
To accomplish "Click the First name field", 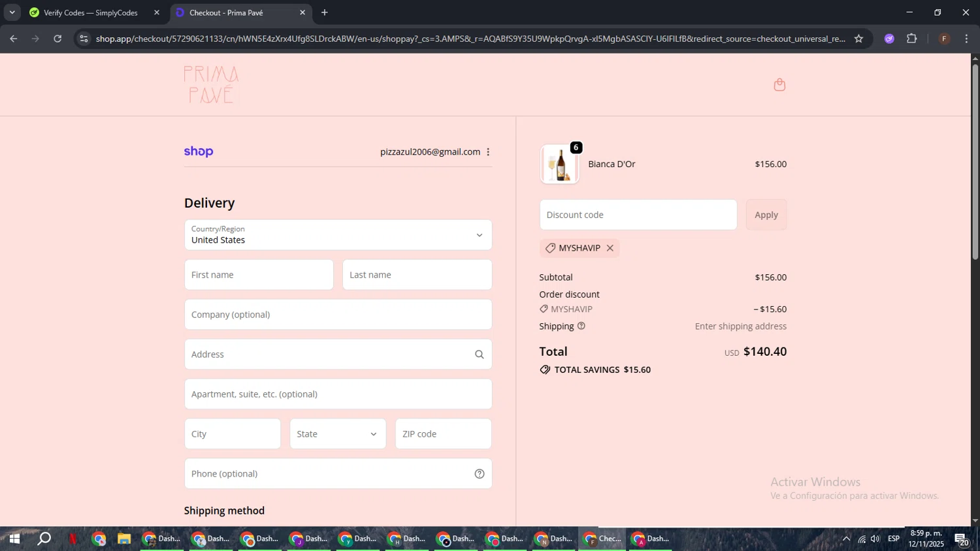I will point(259,275).
